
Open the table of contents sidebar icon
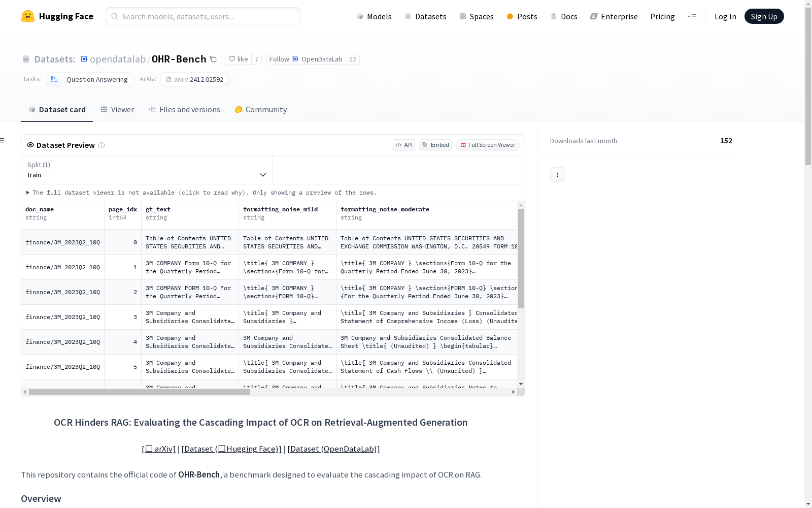3,140
